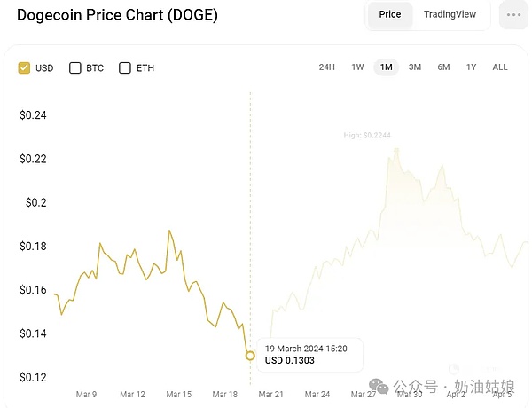Viewport: 532px width, 408px height.
Task: Click the Mar 27 date axis label
Action: coord(364,394)
